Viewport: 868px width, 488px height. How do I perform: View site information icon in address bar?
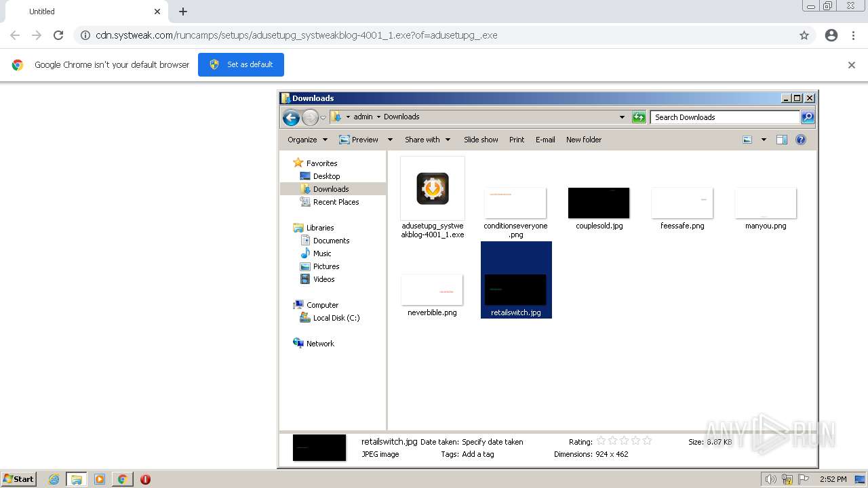pos(85,35)
